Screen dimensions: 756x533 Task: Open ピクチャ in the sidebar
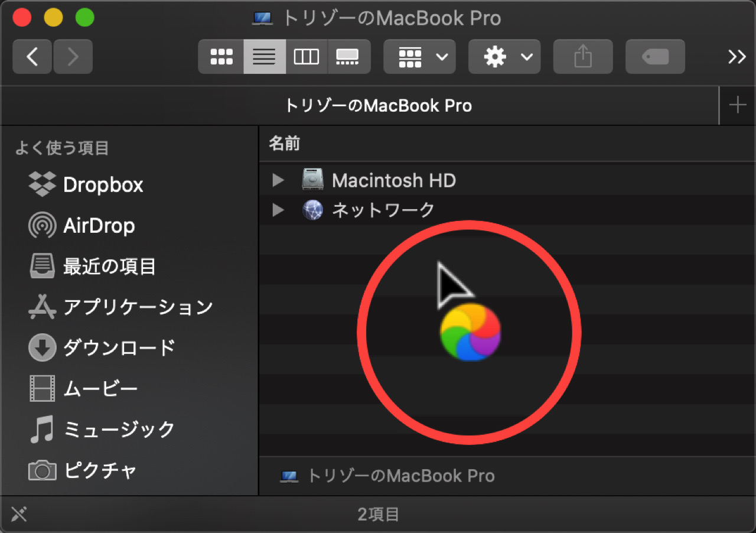pos(83,470)
